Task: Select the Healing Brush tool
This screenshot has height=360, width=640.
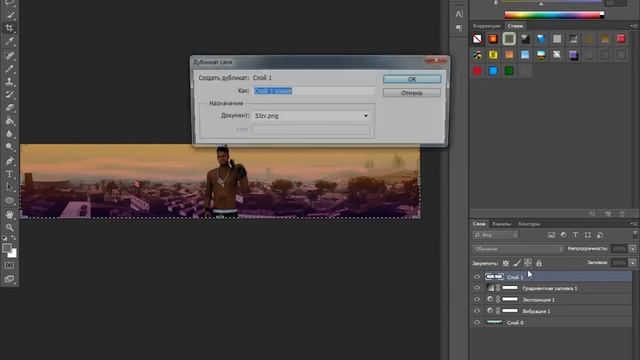Action: click(x=10, y=55)
